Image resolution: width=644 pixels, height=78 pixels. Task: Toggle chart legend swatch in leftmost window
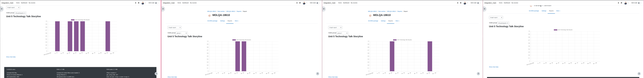[73, 20]
